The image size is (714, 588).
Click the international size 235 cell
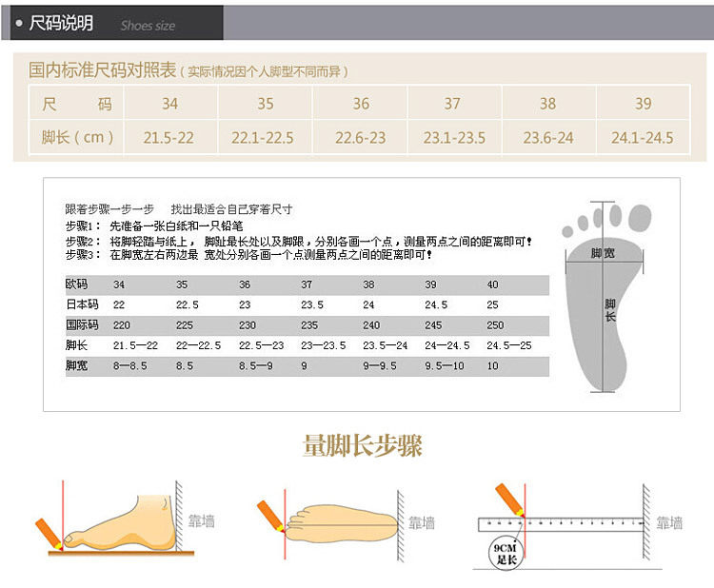pos(309,325)
